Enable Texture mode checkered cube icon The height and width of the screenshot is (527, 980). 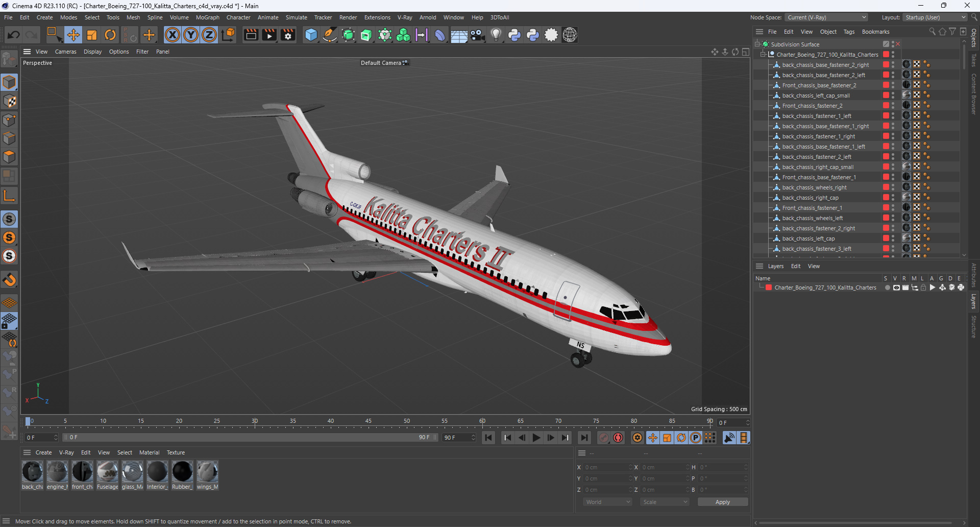(x=9, y=101)
